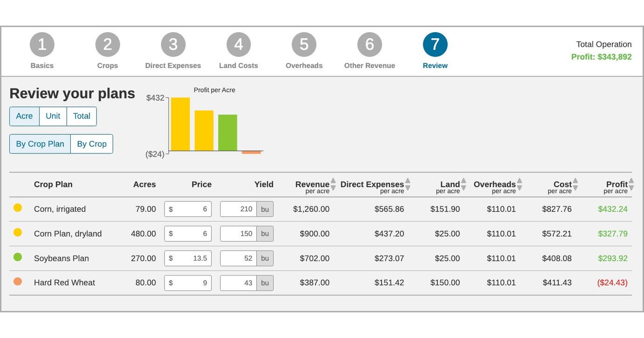
Task: Click the price field for Corn Plan, dryland
Action: 188,234
